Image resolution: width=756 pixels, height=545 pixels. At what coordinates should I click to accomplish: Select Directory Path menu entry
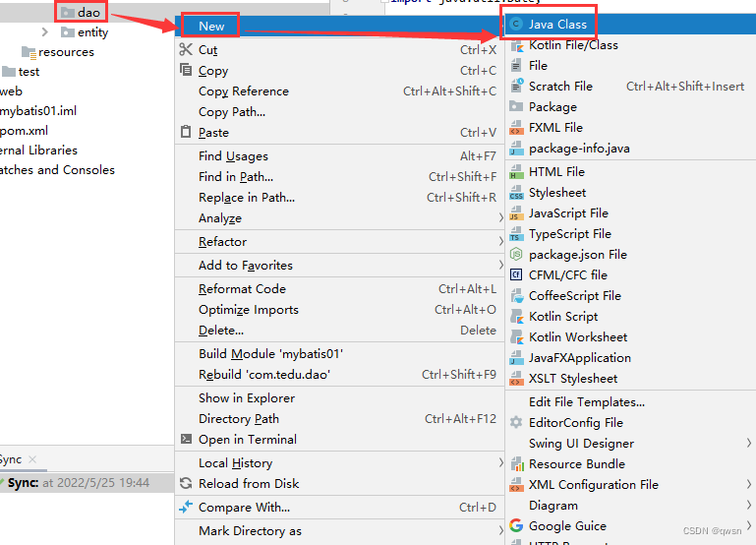coord(340,419)
